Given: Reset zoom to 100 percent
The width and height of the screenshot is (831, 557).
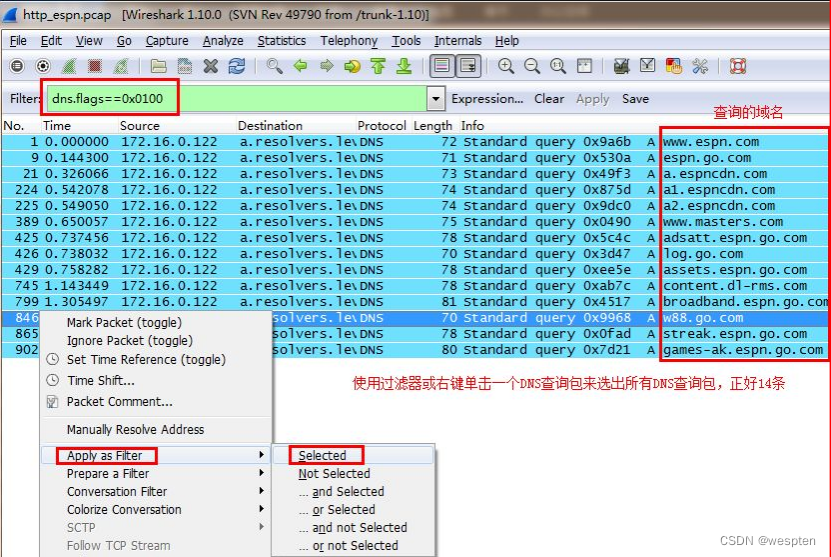Looking at the screenshot, I should (558, 66).
